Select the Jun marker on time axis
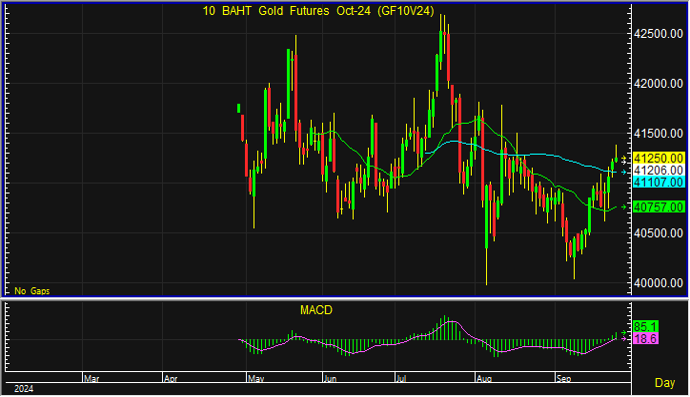The width and height of the screenshot is (690, 397). pyautogui.click(x=330, y=379)
